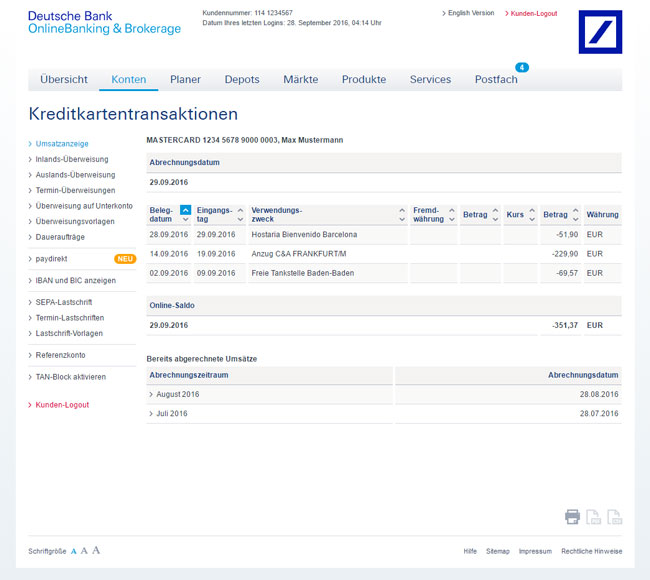Sort the last Betrag column descending
Image resolution: width=650 pixels, height=580 pixels.
[x=576, y=219]
